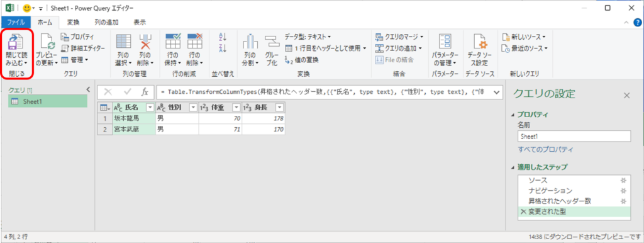The height and width of the screenshot is (243, 644).
Task: Open the ファイル tab
Action: tap(16, 22)
